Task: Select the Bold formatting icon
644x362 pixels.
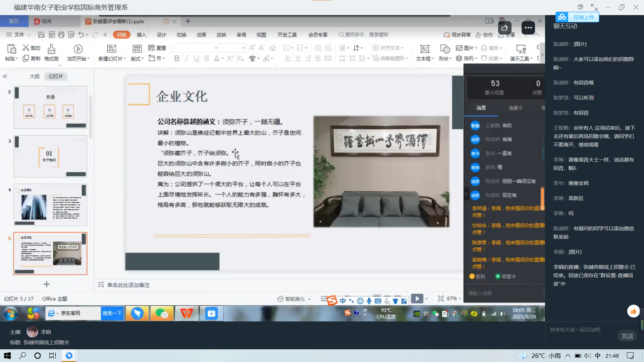Action: (x=177, y=58)
